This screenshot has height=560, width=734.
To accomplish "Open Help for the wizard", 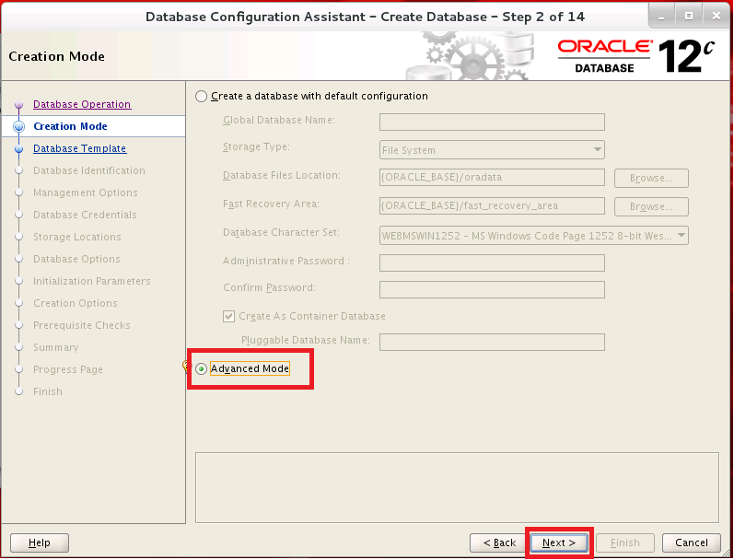I will [40, 542].
